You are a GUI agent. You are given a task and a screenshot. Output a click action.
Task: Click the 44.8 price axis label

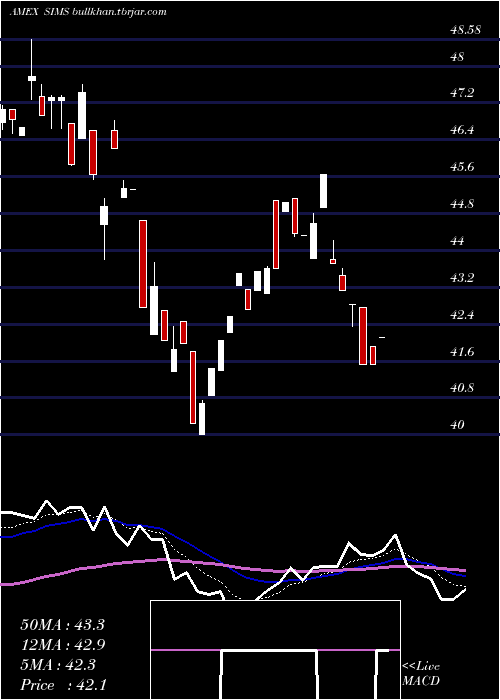(x=462, y=204)
